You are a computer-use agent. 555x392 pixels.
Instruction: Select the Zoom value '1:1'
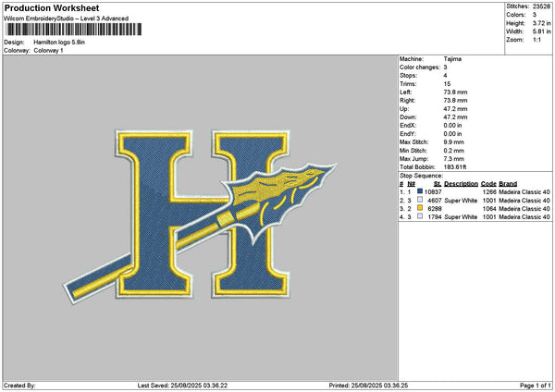point(536,40)
